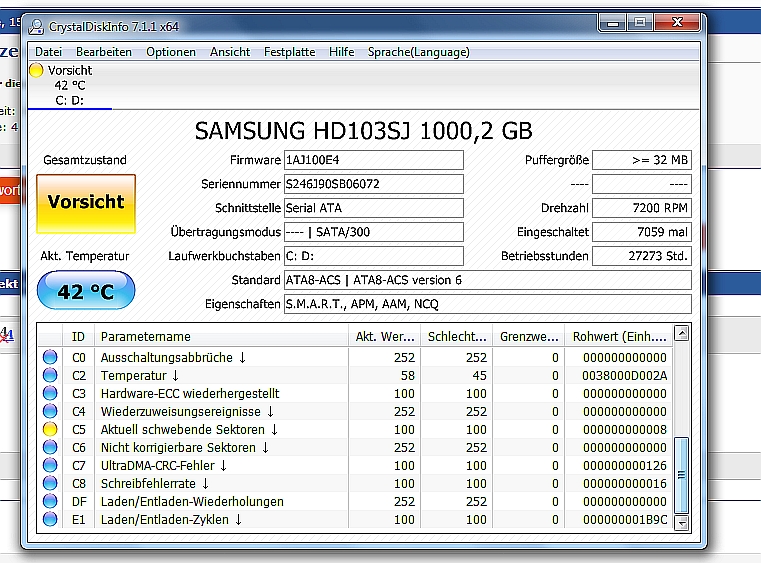
Task: Select the Hardware-ECC wiederhergestellt row
Action: 190,394
